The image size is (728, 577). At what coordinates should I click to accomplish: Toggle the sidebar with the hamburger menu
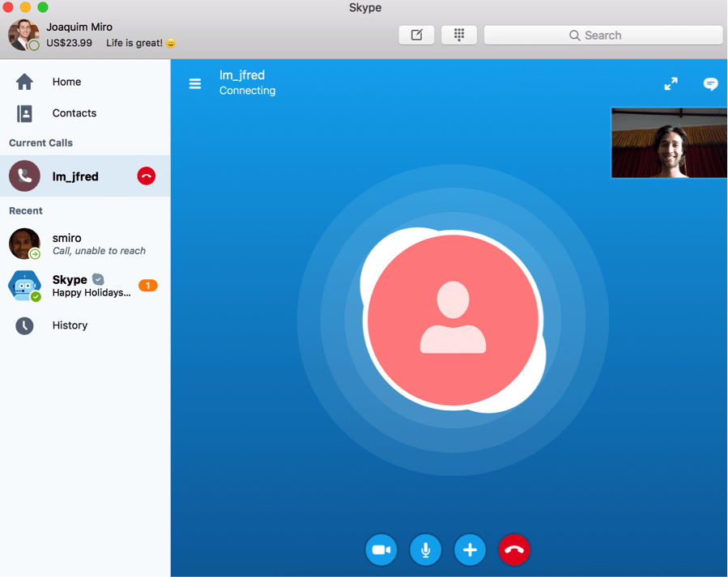195,83
